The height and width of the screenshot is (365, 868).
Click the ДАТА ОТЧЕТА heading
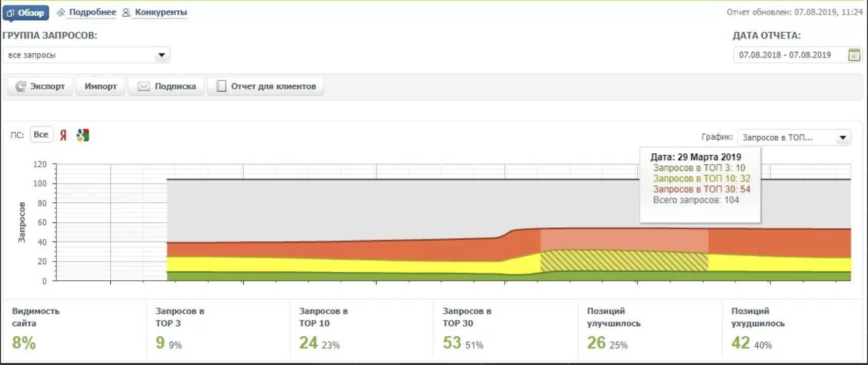pos(766,36)
